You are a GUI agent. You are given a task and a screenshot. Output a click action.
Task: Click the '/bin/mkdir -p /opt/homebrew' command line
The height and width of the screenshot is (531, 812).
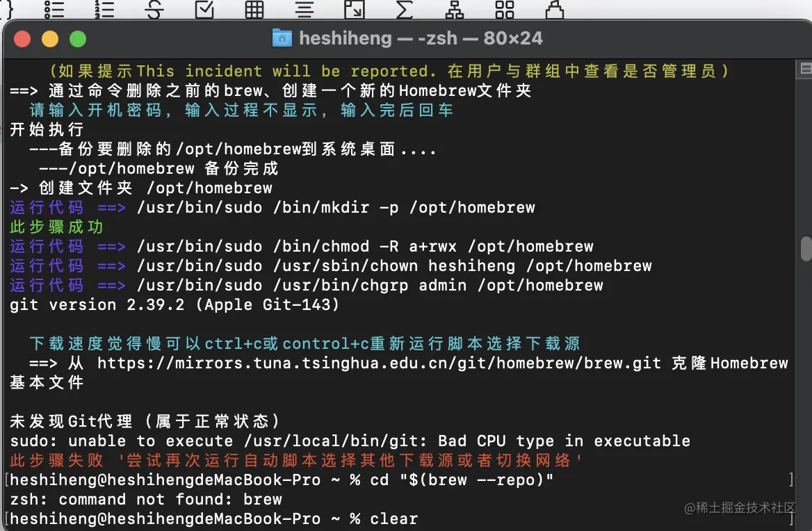pyautogui.click(x=273, y=208)
